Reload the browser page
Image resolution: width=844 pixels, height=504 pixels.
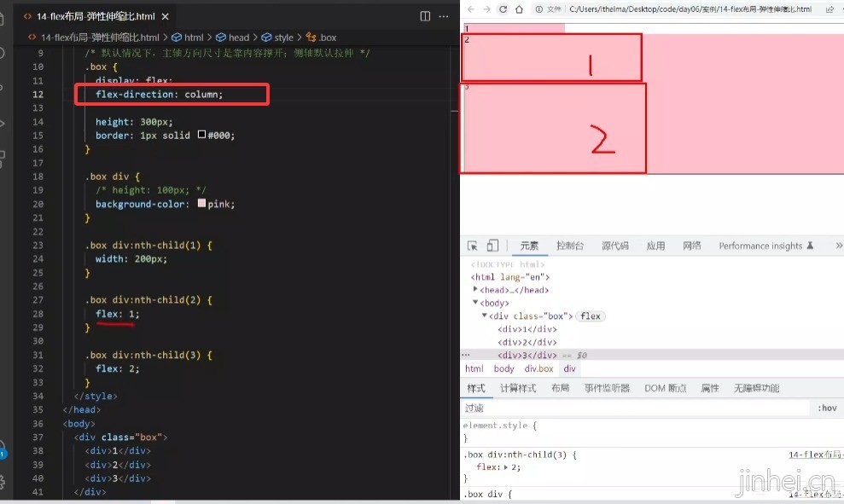tap(503, 9)
